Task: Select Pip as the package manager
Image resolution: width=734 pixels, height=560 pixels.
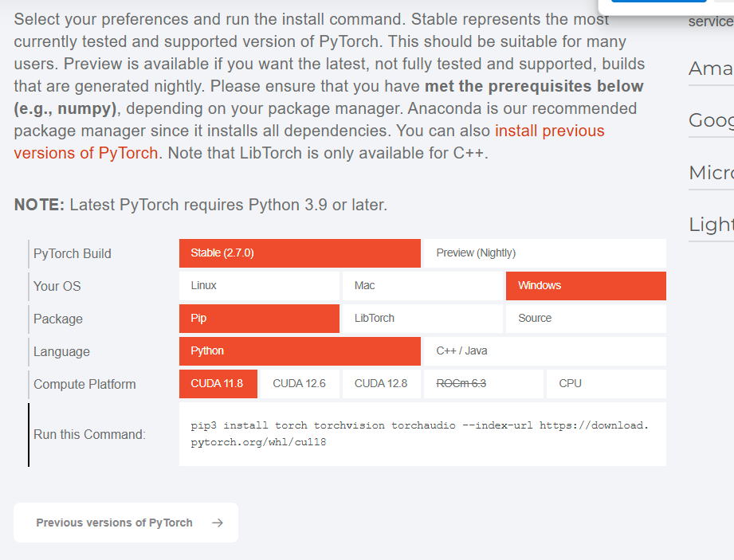Action: pyautogui.click(x=260, y=319)
